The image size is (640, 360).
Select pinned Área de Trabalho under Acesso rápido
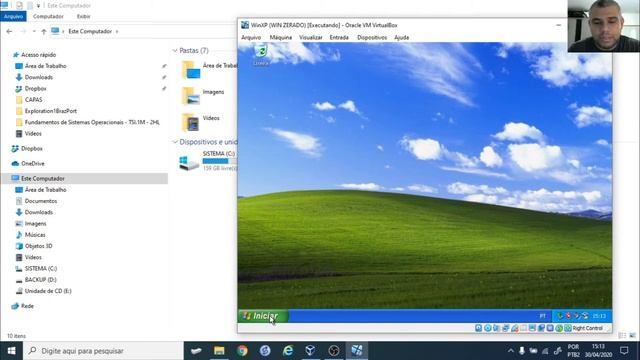point(45,66)
